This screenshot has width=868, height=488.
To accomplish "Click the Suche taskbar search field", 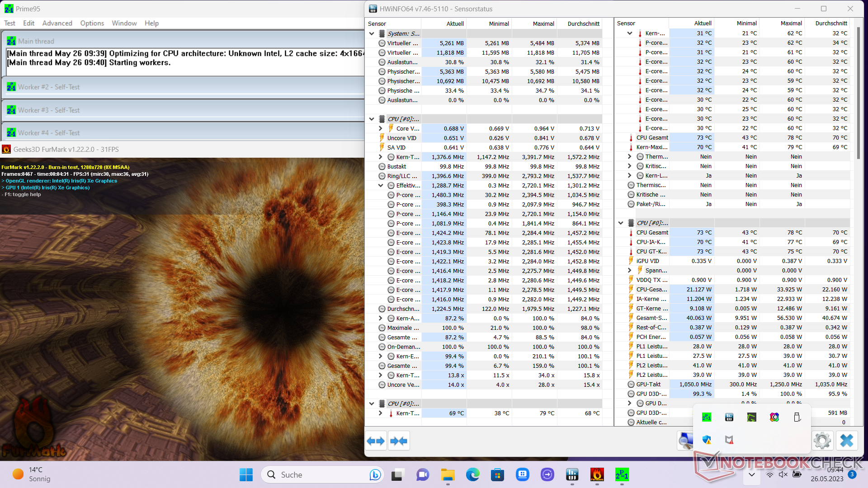I will [322, 474].
